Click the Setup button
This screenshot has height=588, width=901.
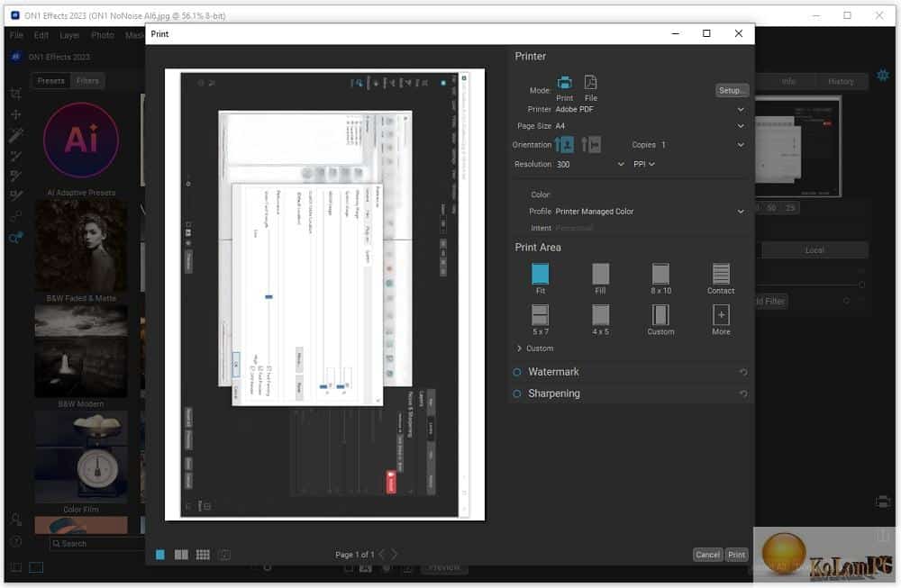pos(732,90)
